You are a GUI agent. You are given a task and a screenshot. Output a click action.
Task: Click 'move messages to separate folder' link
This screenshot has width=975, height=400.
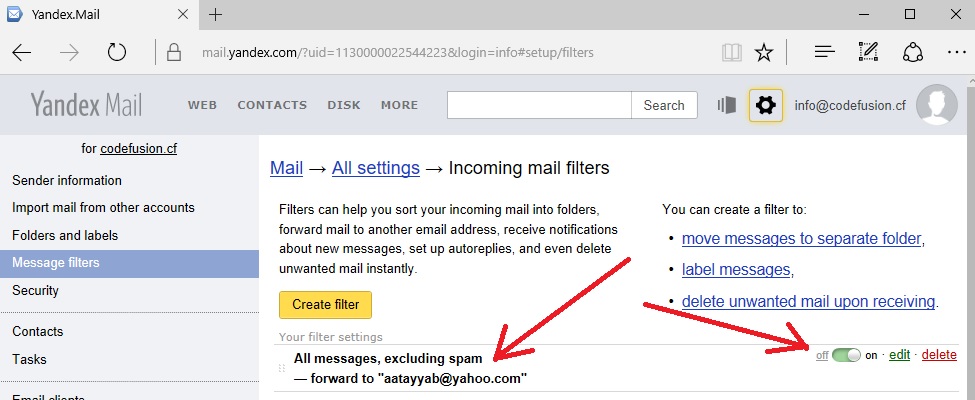click(802, 239)
